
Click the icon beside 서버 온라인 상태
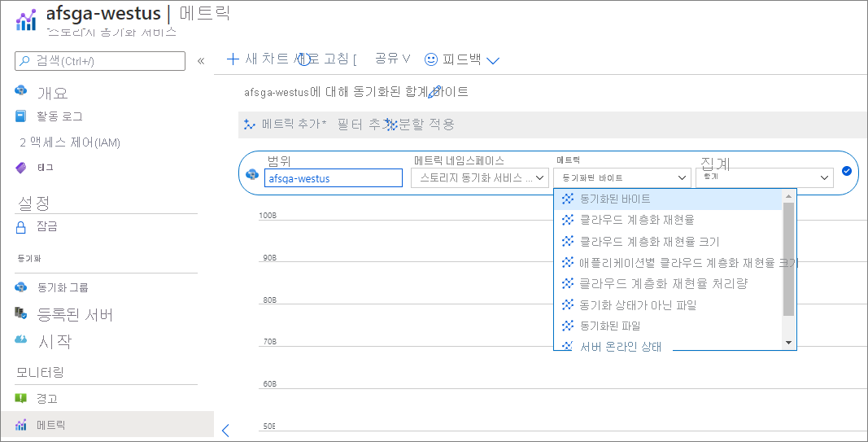567,346
